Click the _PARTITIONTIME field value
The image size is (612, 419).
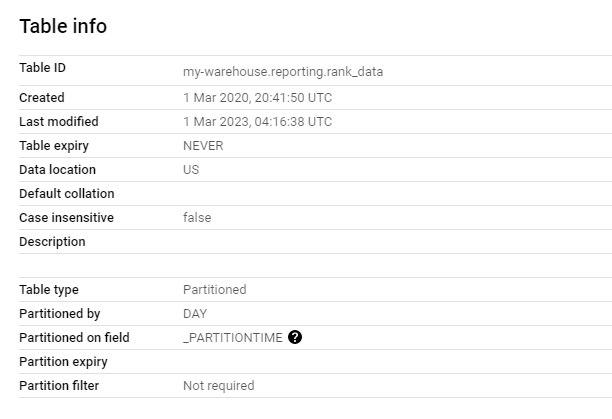[233, 337]
